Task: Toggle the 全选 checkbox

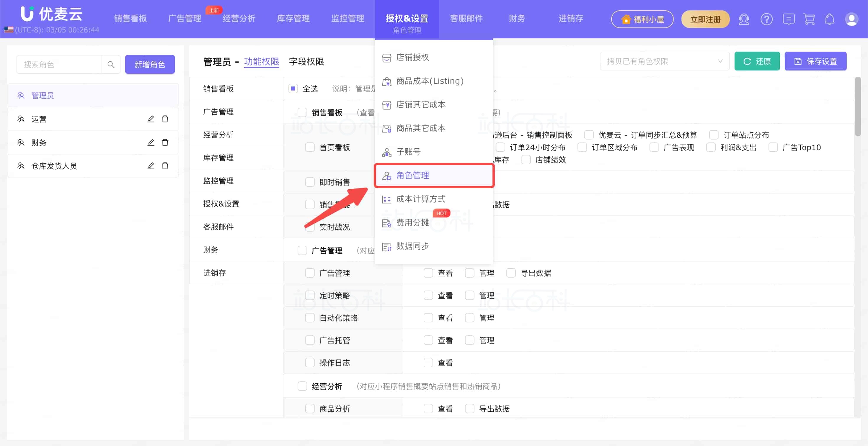Action: coord(293,88)
